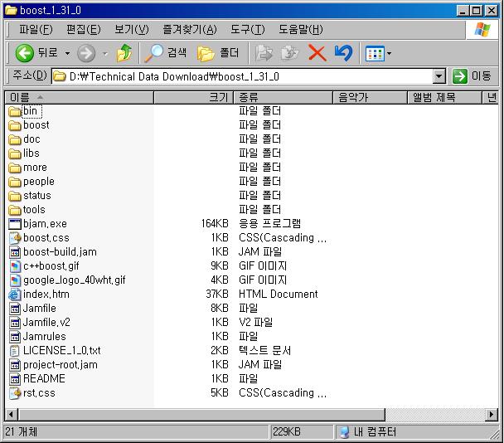Open the 파일(F) menu
Screen dimensions: 504x443
click(x=36, y=30)
